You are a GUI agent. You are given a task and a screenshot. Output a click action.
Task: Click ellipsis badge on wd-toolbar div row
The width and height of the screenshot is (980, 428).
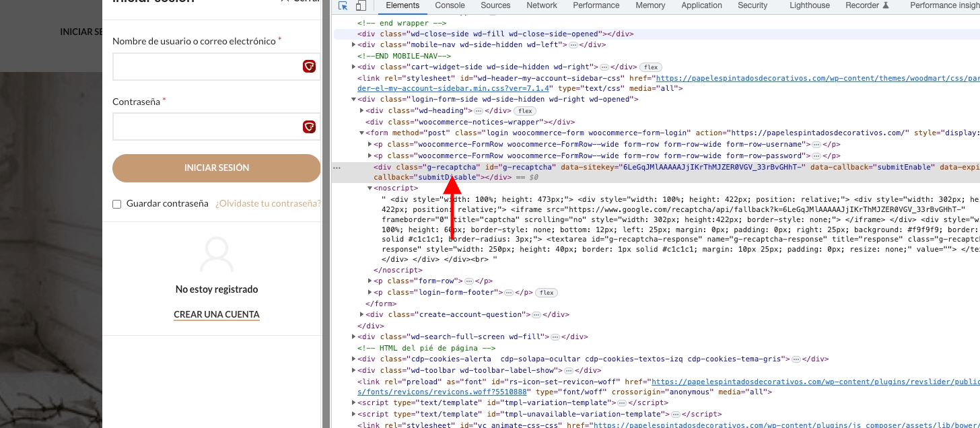pyautogui.click(x=568, y=370)
